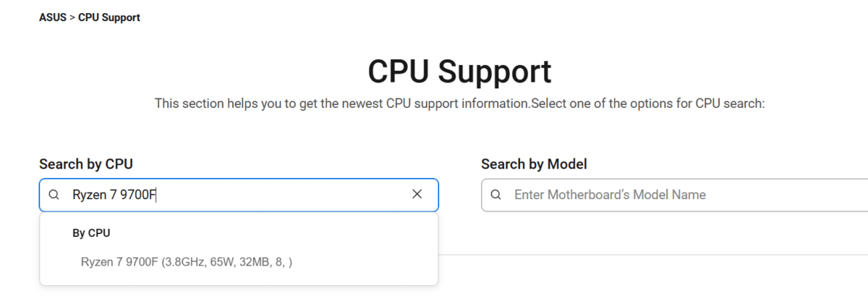Viewport: 868px width, 307px height.
Task: Open the ASUS breadcrumb link
Action: click(52, 17)
